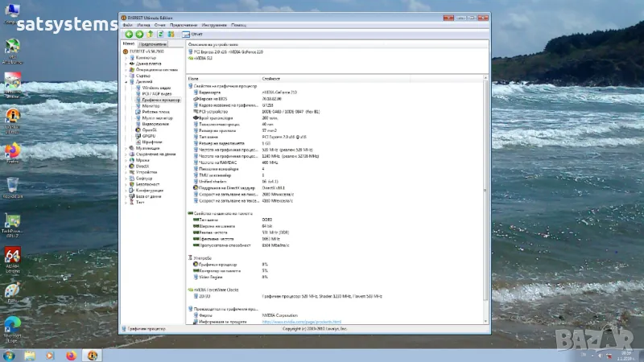Click the Refresh toolbar icon

pos(160,34)
